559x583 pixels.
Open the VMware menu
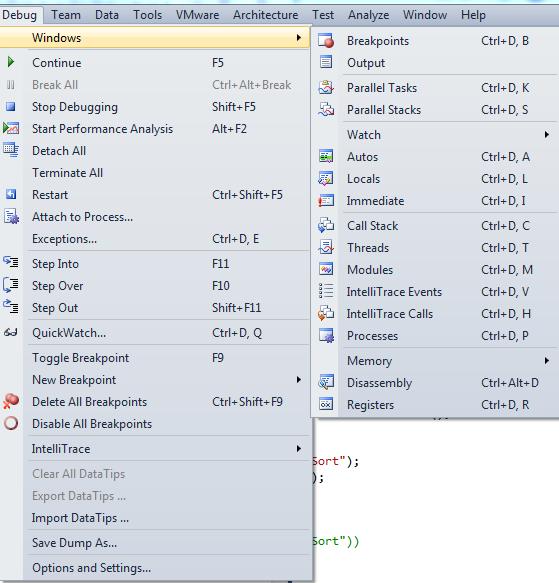197,15
